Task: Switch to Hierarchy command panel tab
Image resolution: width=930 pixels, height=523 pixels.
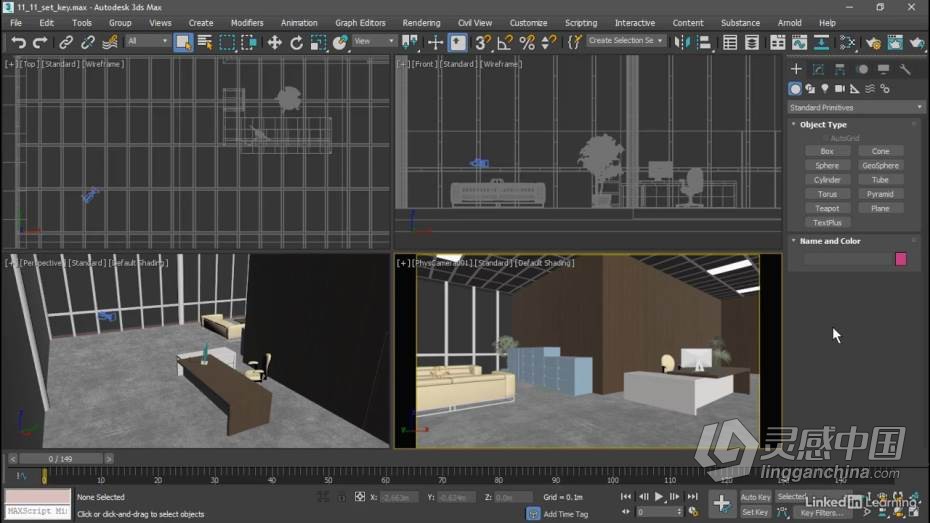Action: click(840, 69)
